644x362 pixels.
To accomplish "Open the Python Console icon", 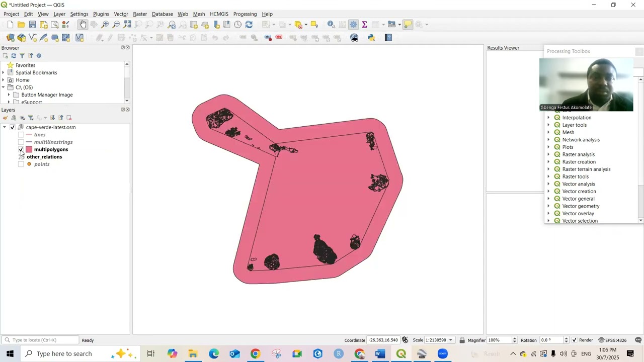I will (x=371, y=38).
